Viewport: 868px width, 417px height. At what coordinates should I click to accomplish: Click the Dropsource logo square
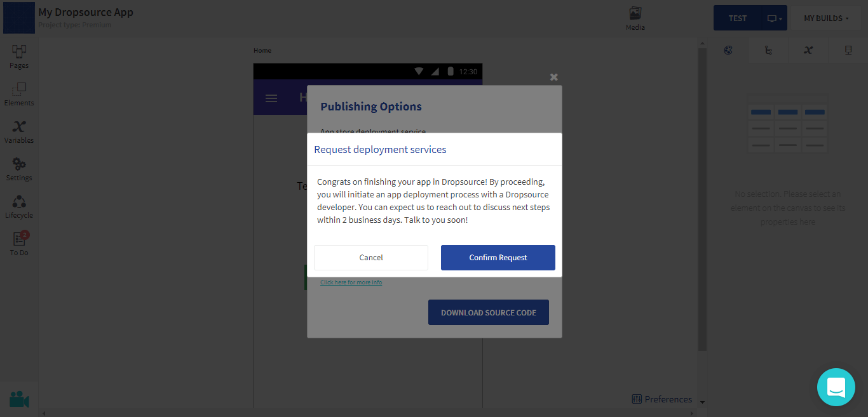19,18
